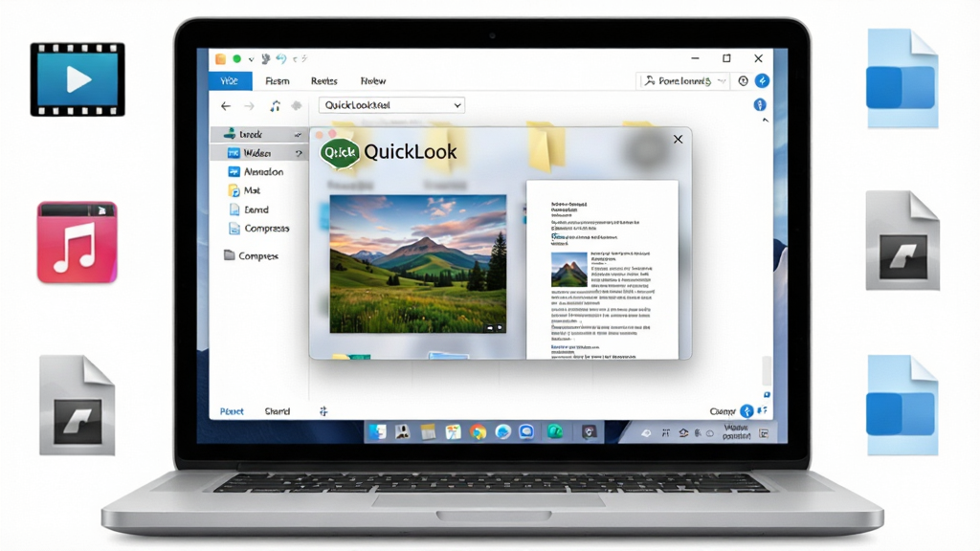Select 'Compsrs' with the gray folder icon

coord(251,255)
